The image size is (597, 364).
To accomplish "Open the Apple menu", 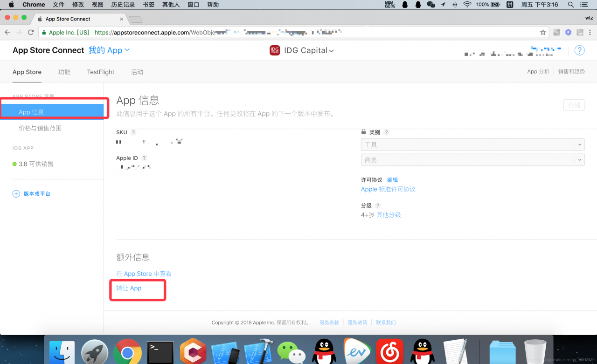I will pyautogui.click(x=11, y=5).
